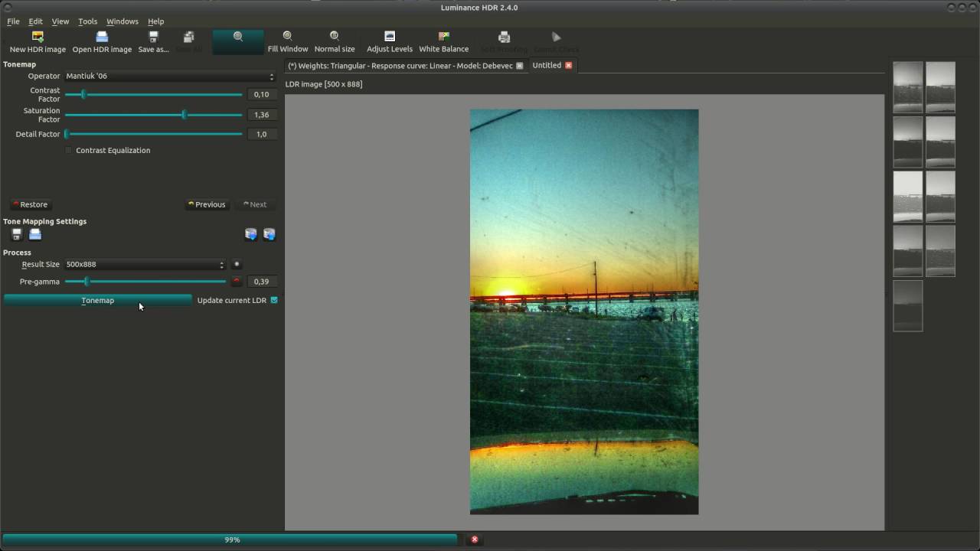The height and width of the screenshot is (551, 980).
Task: Select second-row right preview thumbnail
Action: point(941,142)
